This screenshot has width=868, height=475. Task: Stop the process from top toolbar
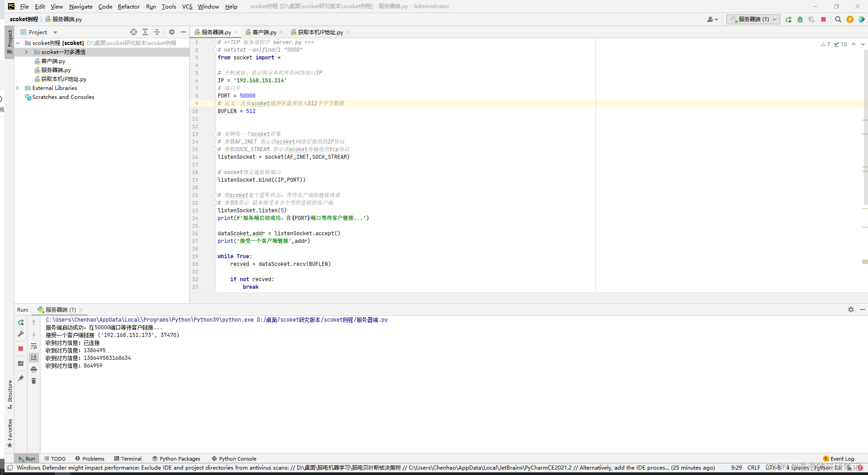(823, 19)
